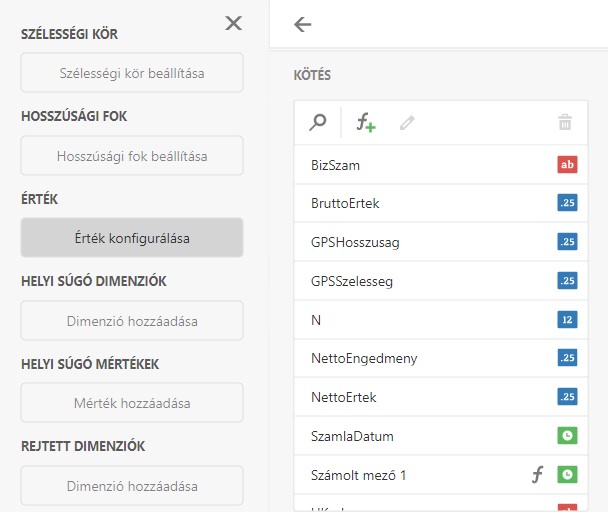
Task: Open Hosszúsági fok beállítása
Action: (x=131, y=156)
